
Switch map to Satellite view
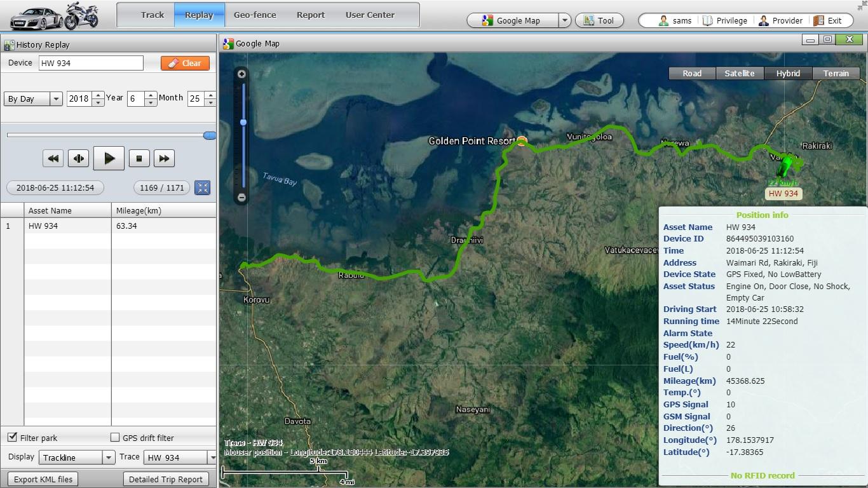coord(740,73)
